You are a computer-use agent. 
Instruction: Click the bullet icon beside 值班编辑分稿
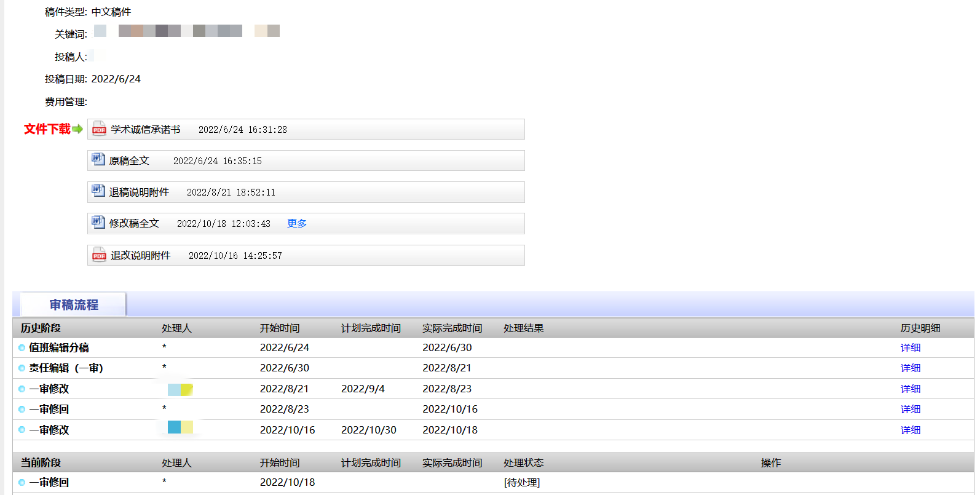[x=22, y=348]
